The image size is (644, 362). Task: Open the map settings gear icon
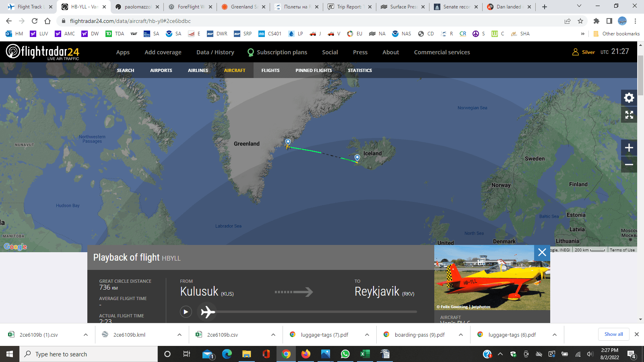(x=629, y=97)
